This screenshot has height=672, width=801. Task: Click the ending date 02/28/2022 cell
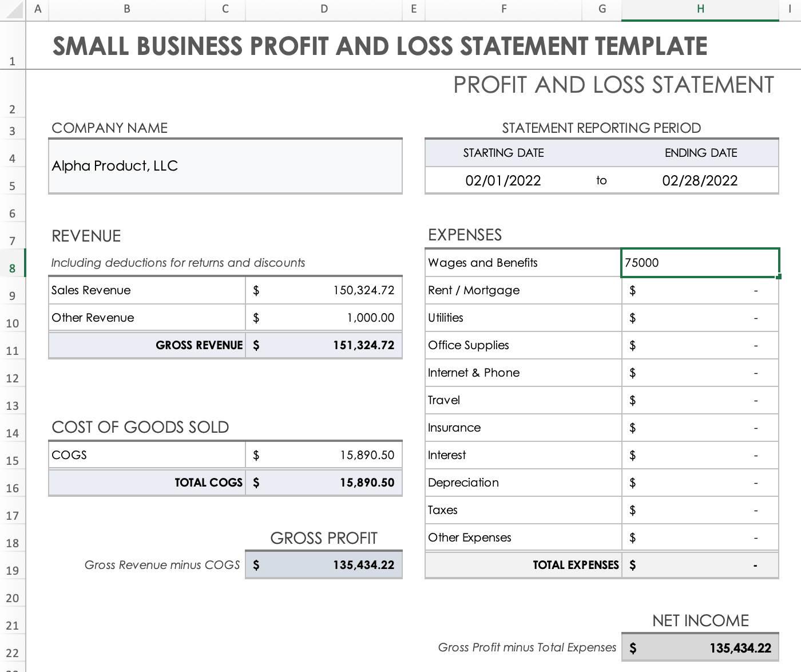coord(700,181)
